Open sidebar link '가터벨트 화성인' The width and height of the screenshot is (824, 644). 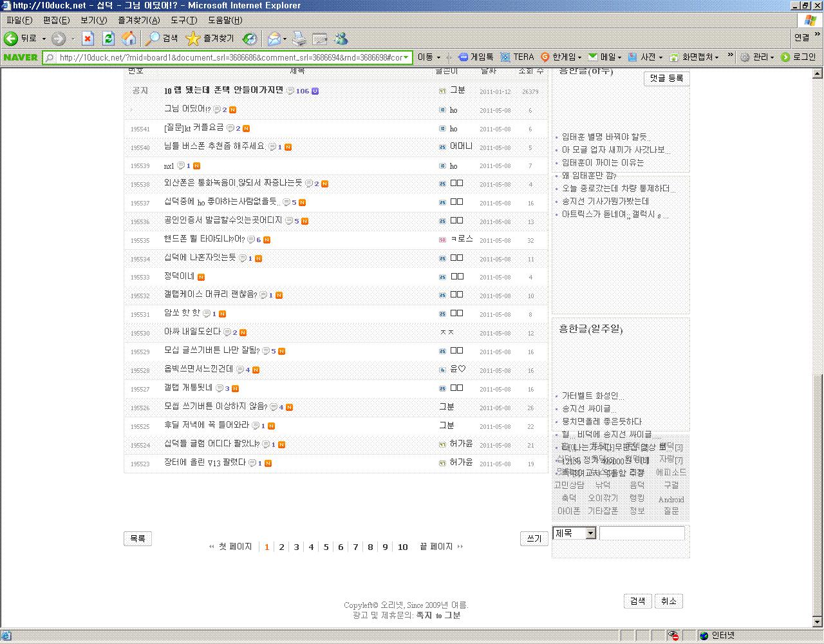(x=592, y=396)
